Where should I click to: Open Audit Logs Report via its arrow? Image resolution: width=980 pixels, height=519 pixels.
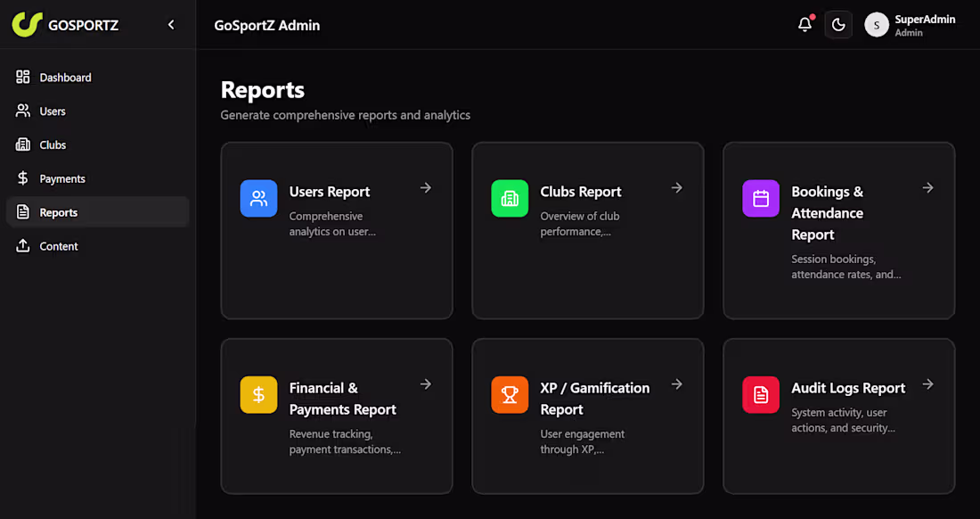(927, 384)
